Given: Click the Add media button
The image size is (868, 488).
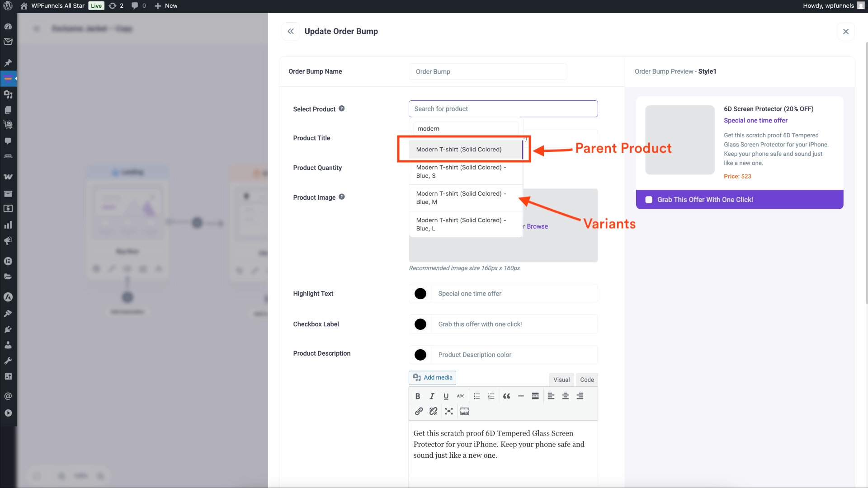Looking at the screenshot, I should [432, 377].
